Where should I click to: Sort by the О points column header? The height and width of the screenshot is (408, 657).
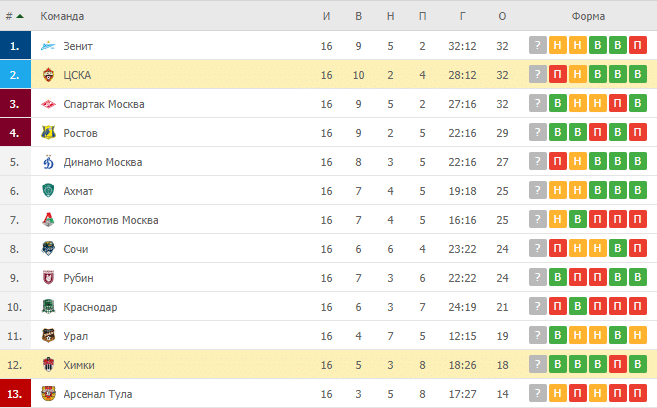coord(502,16)
